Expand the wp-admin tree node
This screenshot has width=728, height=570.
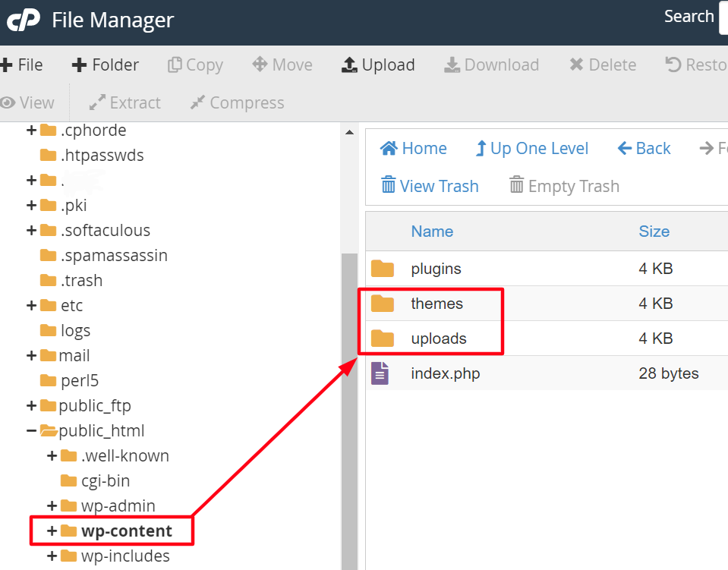[52, 506]
